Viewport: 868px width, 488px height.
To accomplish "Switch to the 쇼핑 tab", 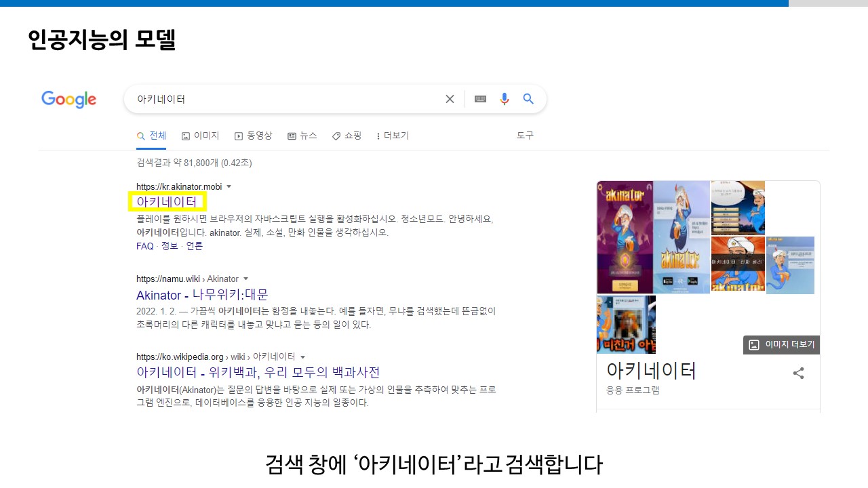I will point(347,136).
